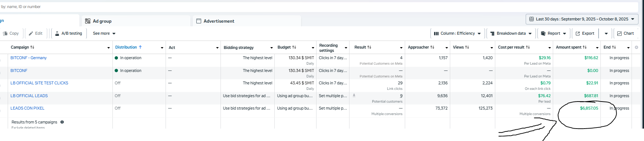Click Results from 5 campaigns text
This screenshot has height=141, width=644.
pyautogui.click(x=34, y=122)
